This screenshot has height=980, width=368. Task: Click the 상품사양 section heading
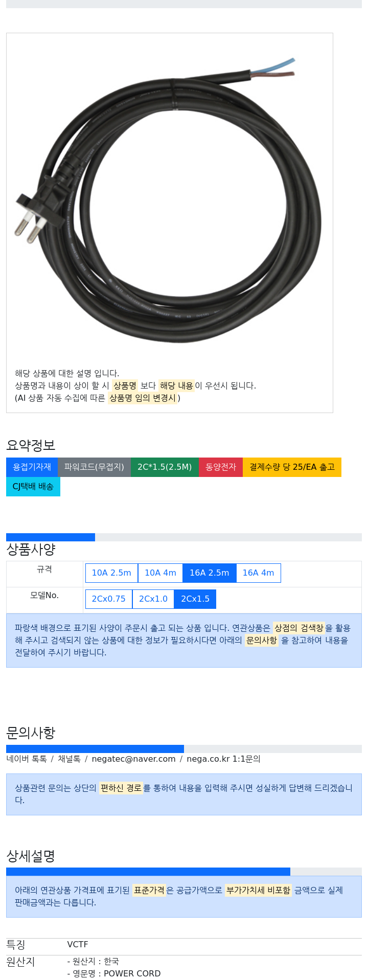click(31, 550)
